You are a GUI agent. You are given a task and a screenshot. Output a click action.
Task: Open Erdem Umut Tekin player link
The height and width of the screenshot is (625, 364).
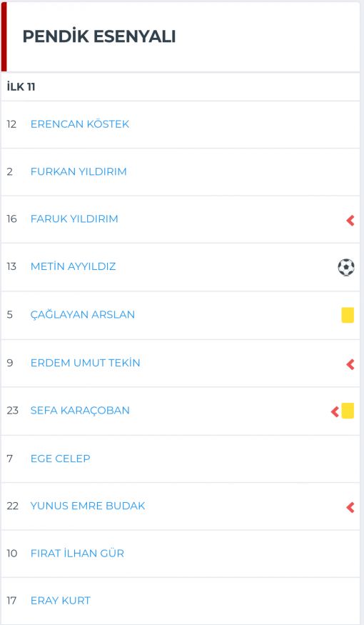[85, 363]
